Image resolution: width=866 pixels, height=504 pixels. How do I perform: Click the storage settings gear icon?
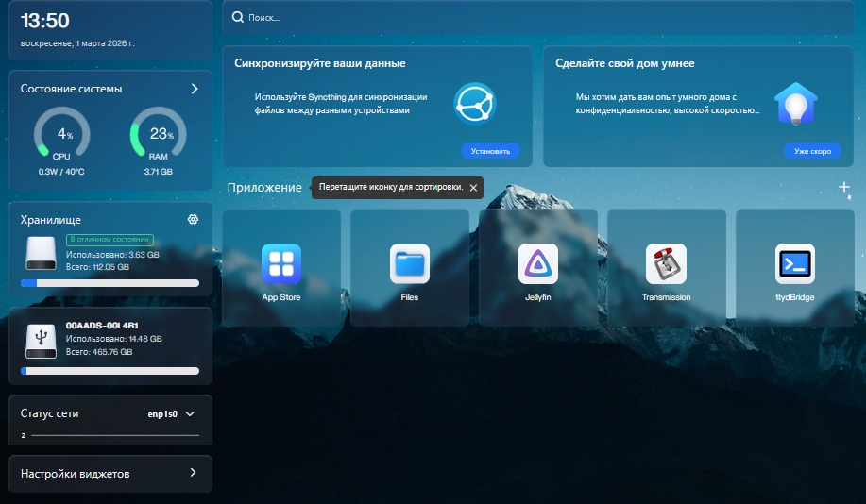pos(194,220)
